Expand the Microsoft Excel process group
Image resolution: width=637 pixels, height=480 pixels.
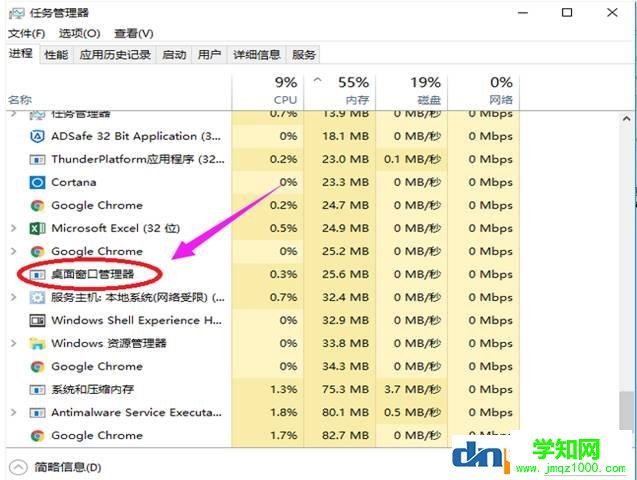click(14, 228)
